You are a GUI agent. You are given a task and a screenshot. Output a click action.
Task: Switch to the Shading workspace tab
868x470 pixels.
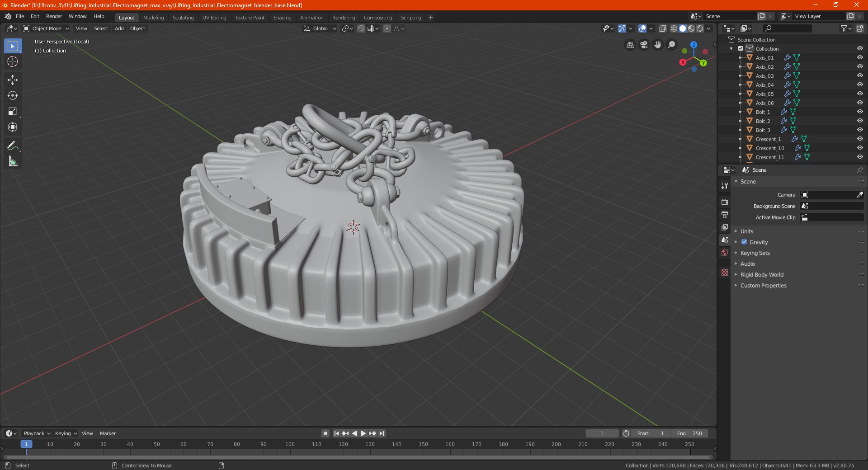(282, 18)
